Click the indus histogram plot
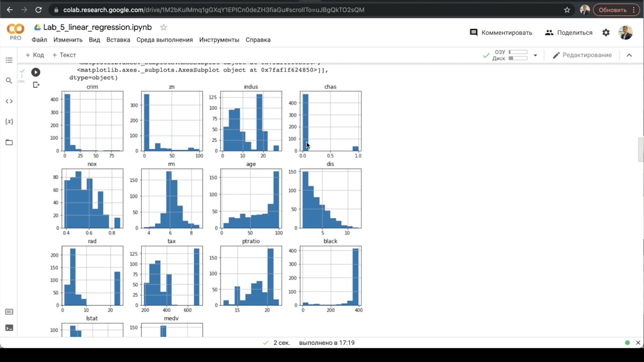Screen dimensions: 644x362 (x=251, y=121)
